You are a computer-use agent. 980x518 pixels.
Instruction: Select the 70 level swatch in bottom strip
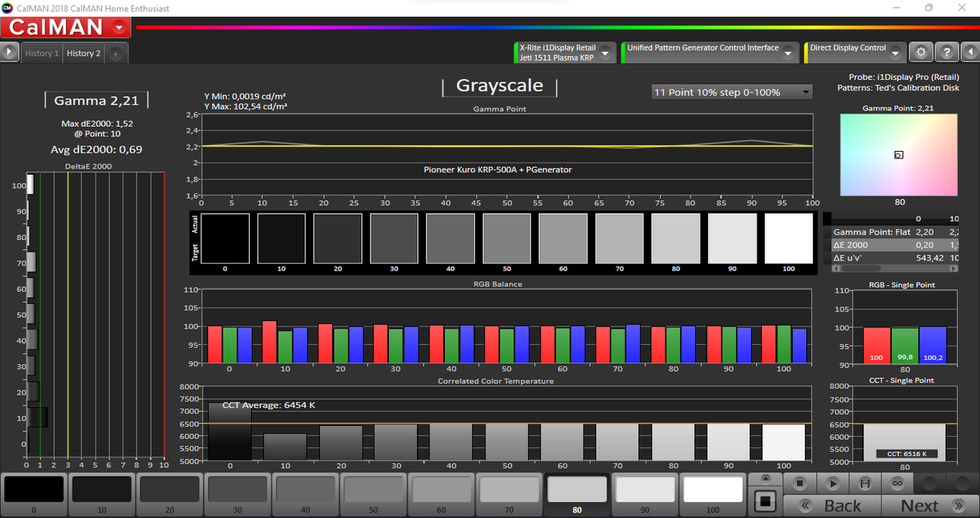point(508,495)
